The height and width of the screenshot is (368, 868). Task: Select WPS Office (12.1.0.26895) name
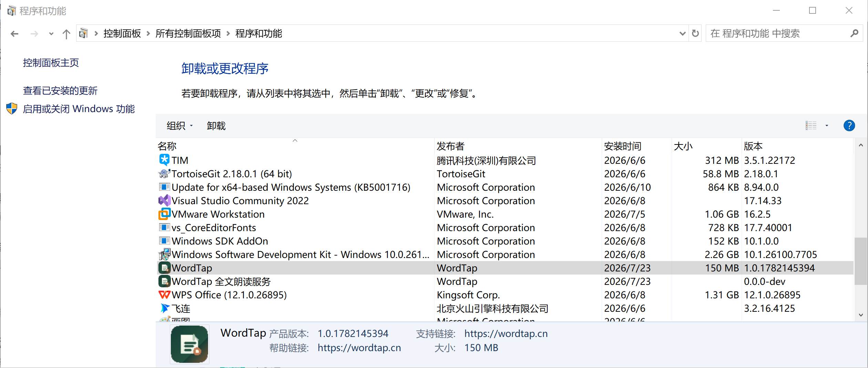229,295
